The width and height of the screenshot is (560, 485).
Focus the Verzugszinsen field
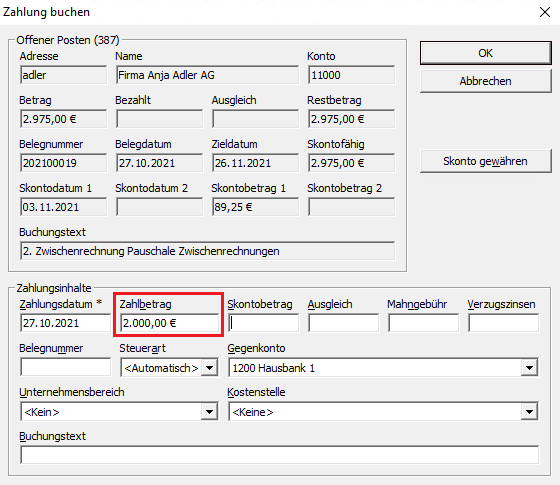click(504, 323)
